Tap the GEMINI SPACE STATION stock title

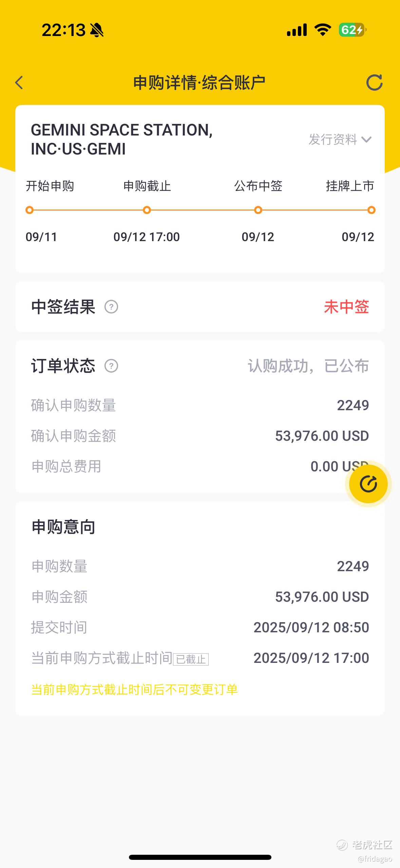(122, 139)
